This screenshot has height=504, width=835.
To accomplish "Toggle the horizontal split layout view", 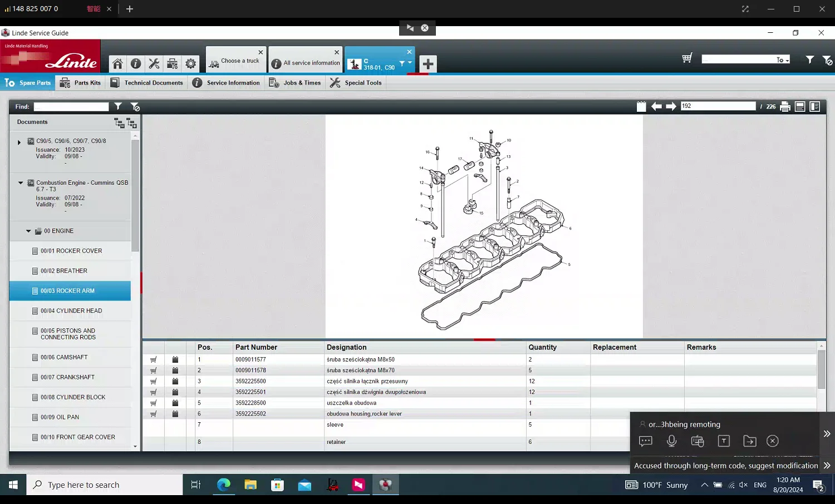I will pyautogui.click(x=800, y=107).
